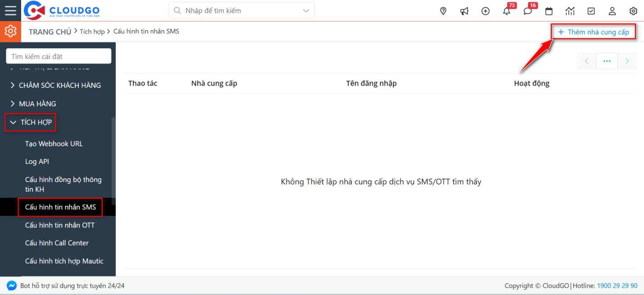
Task: Open the tasks checklist icon
Action: pos(591,11)
